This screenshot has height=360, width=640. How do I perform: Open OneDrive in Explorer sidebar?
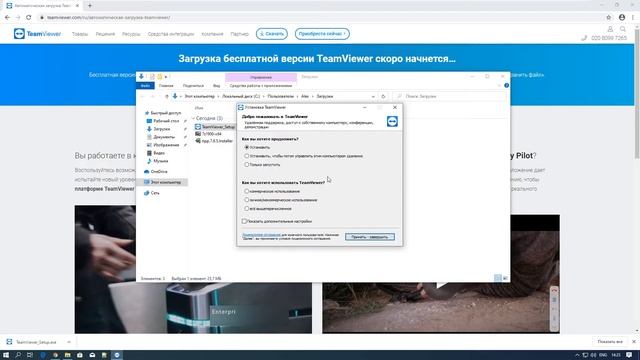pyautogui.click(x=156, y=172)
